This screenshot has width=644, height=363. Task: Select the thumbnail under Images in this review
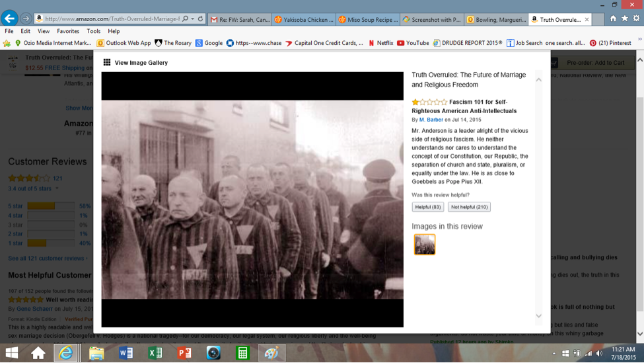coord(424,245)
